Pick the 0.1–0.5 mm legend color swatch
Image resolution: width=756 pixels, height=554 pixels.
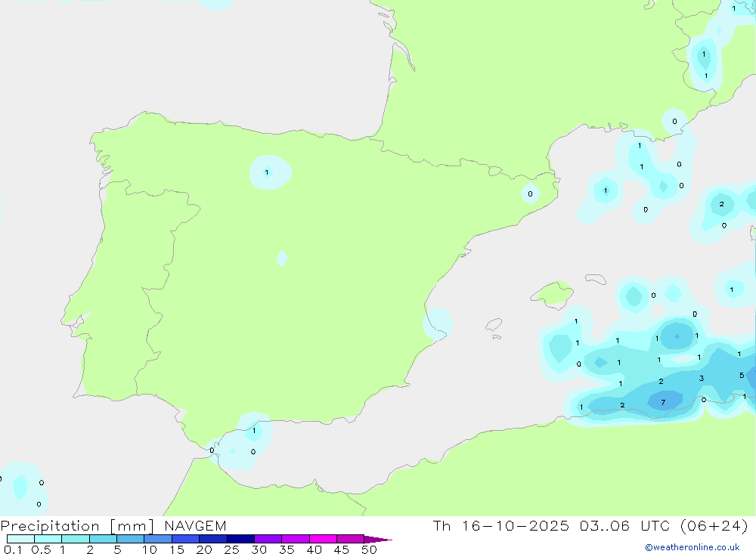click(x=20, y=539)
